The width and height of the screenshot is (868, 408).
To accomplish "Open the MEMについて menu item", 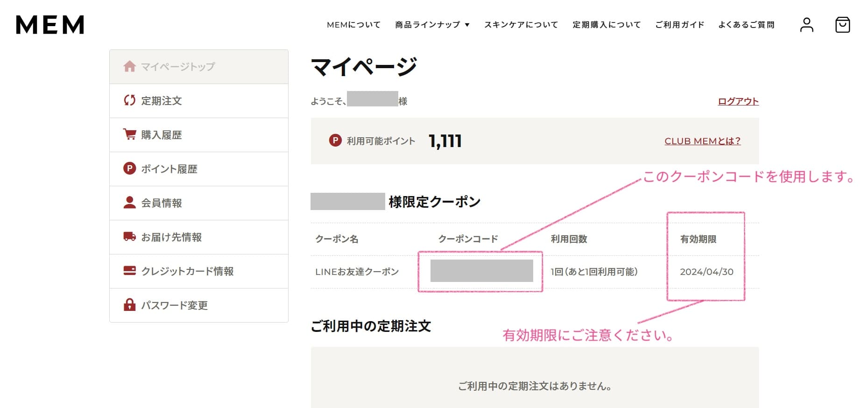I will point(353,25).
